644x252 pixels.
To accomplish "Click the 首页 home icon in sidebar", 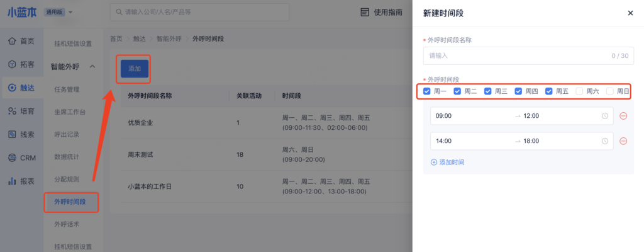I will (x=12, y=41).
